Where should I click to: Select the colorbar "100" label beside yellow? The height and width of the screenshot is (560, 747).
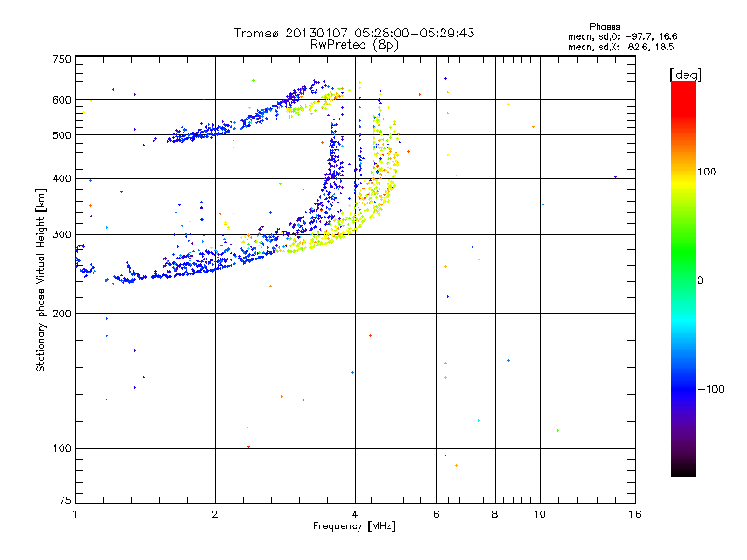(707, 172)
